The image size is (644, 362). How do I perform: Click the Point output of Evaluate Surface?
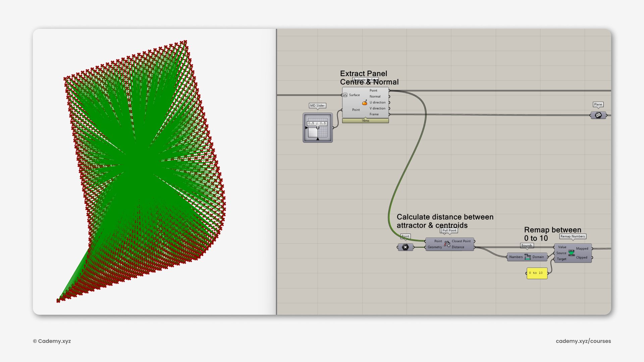pos(373,90)
